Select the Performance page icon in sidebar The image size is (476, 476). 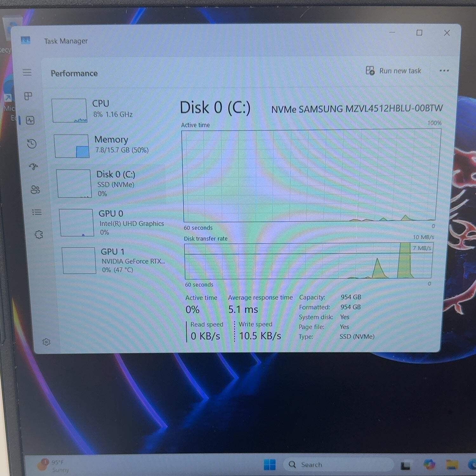point(30,120)
